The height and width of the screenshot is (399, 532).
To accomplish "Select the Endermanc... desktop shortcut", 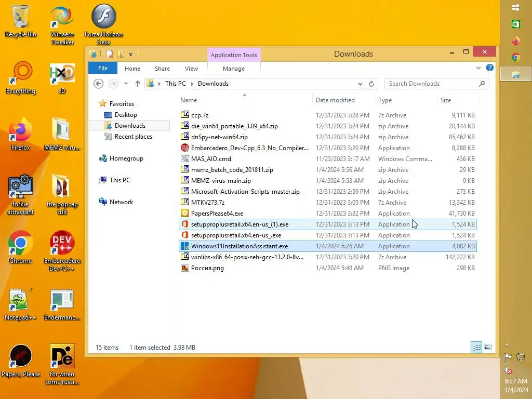I will pos(62,304).
